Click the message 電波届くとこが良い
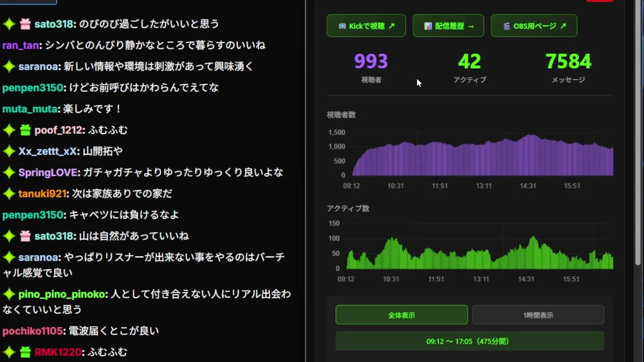The image size is (644, 362). tap(114, 331)
